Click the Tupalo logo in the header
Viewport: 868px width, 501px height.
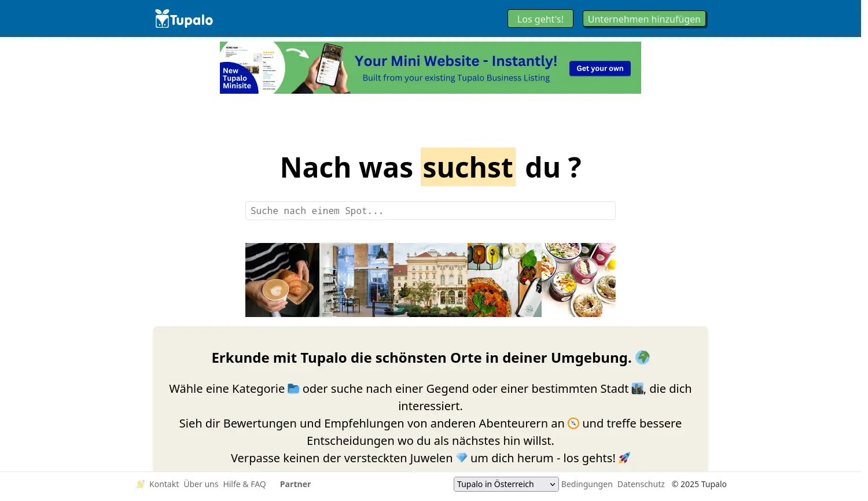[184, 19]
